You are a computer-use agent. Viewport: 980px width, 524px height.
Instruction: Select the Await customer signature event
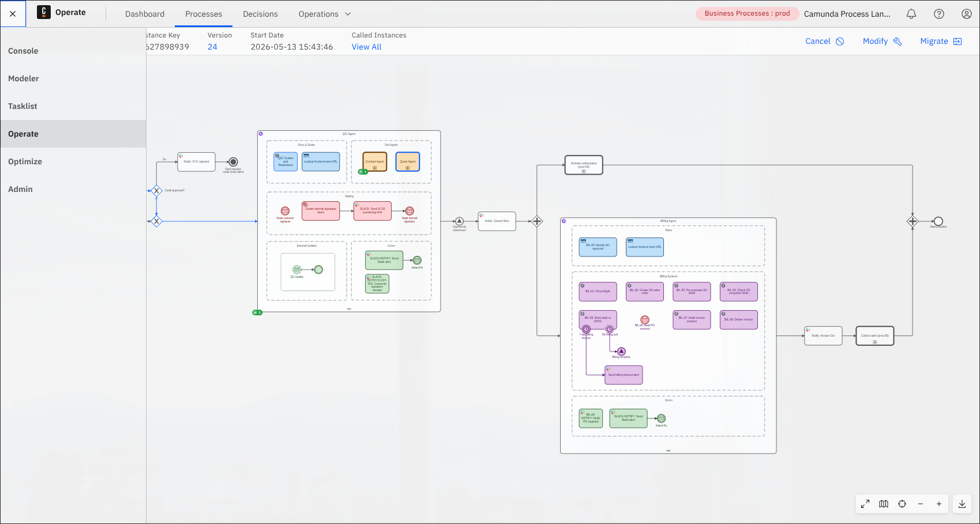click(x=285, y=211)
